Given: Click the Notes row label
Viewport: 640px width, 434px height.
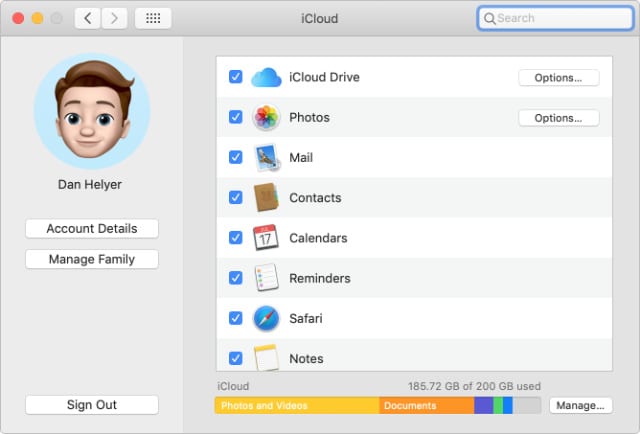Looking at the screenshot, I should [x=306, y=359].
